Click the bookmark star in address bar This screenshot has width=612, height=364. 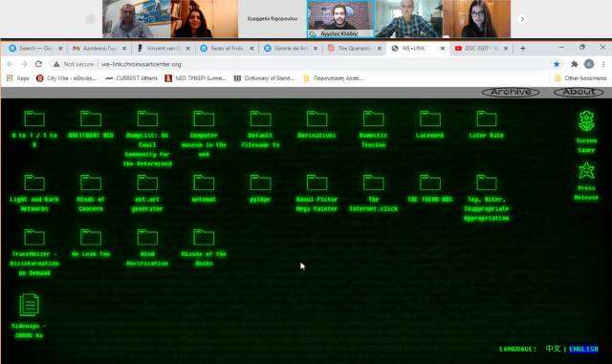tap(557, 64)
